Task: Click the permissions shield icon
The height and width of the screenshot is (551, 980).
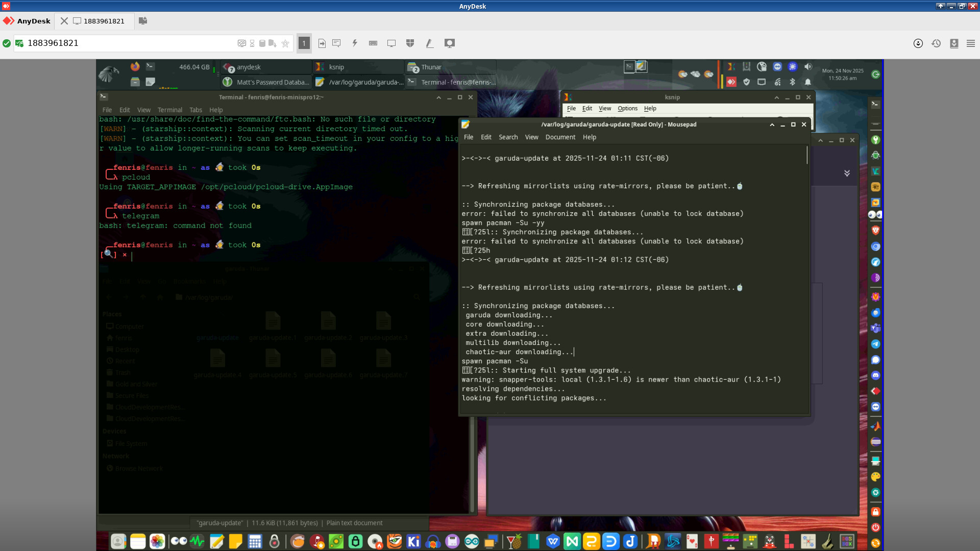Action: [x=410, y=43]
